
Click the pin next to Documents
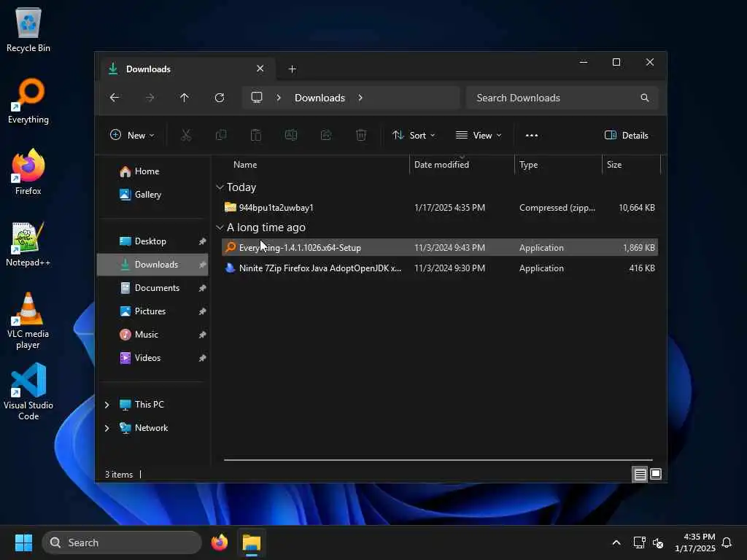pyautogui.click(x=203, y=288)
